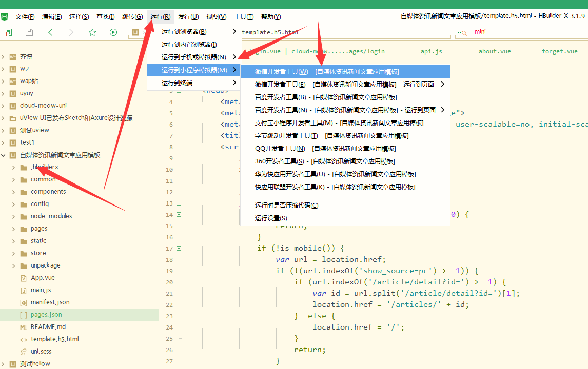
Task: Click the App.vue file icon
Action: (24, 278)
